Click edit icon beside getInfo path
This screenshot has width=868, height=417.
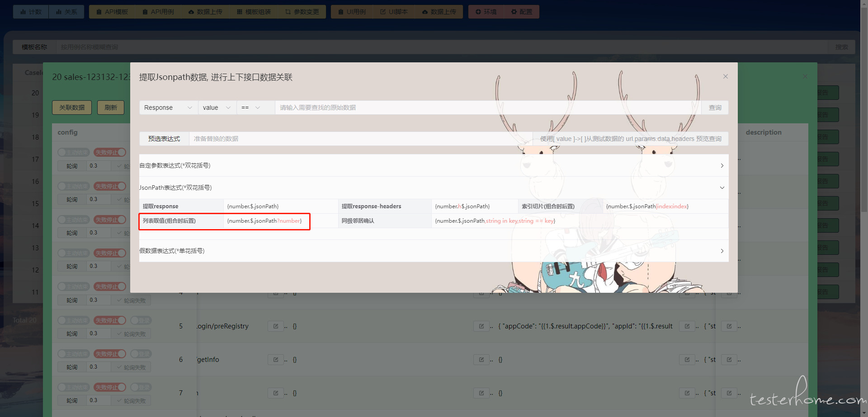(276, 360)
